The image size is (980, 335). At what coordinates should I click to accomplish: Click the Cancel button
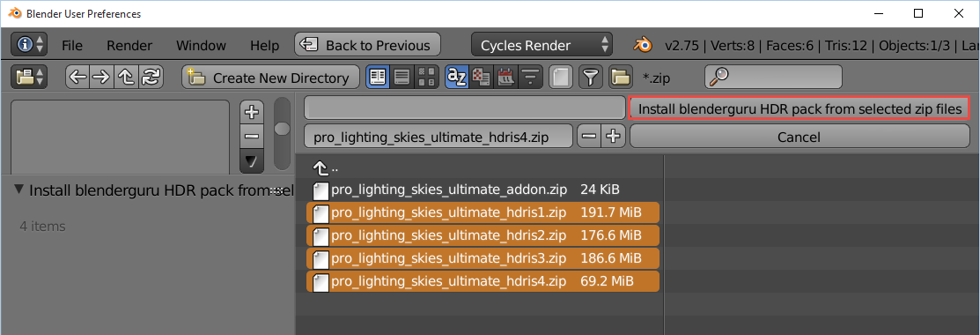[799, 136]
